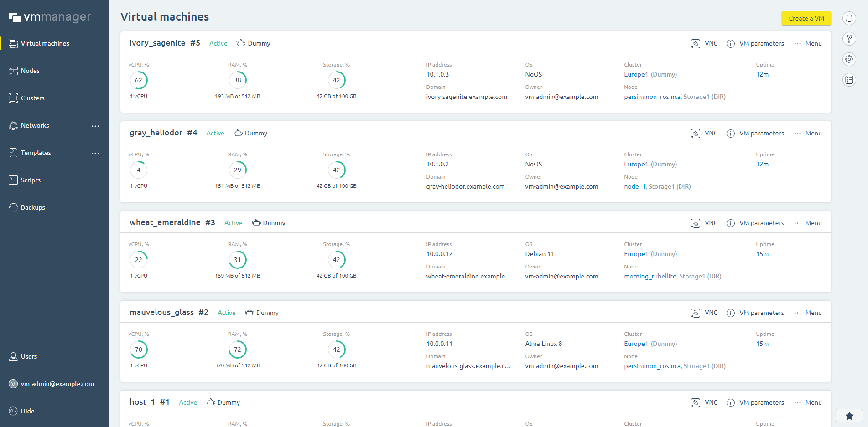Expand the Templates submenu dots

95,153
